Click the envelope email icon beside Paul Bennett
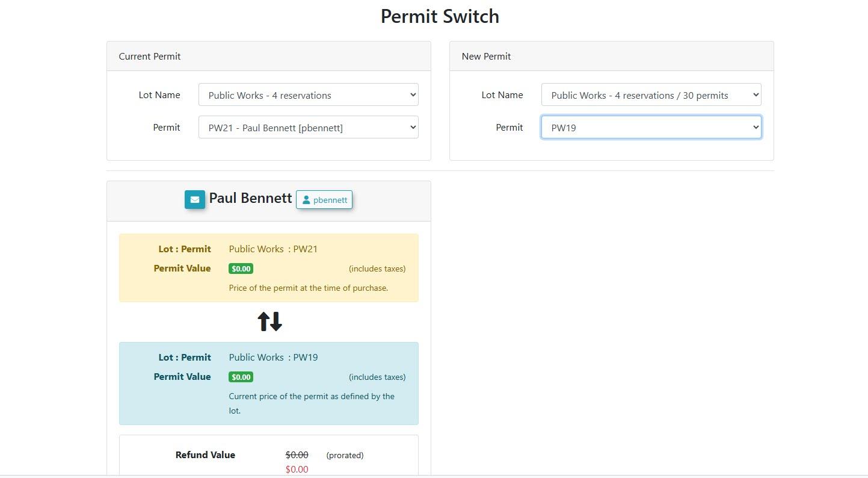868x478 pixels. pos(195,199)
